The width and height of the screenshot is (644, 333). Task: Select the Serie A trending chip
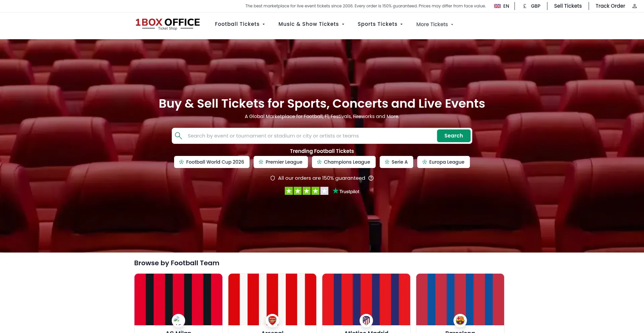(x=396, y=162)
